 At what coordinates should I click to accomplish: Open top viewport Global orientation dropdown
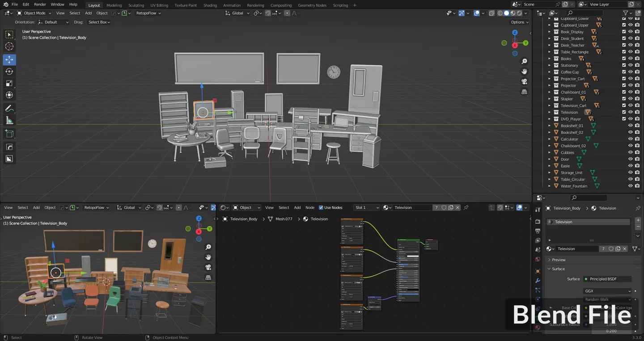click(237, 13)
